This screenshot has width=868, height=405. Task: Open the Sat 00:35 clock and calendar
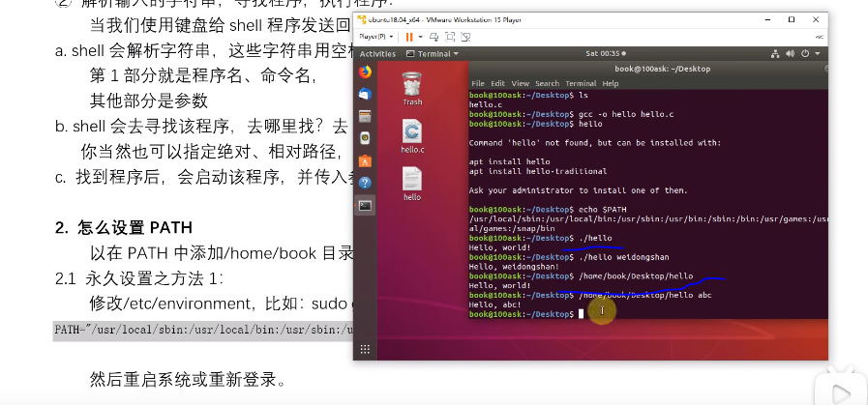606,54
